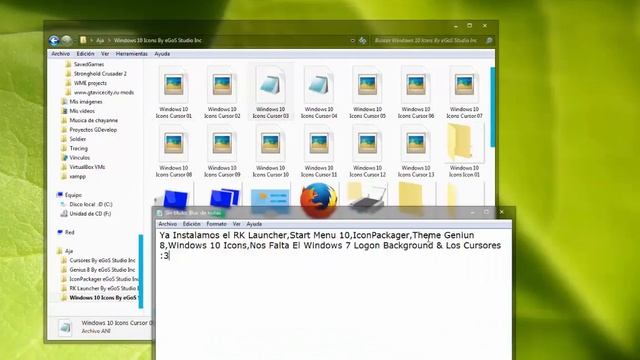This screenshot has height=360, width=640.
Task: Open the Notepad Ver menu
Action: (x=236, y=224)
